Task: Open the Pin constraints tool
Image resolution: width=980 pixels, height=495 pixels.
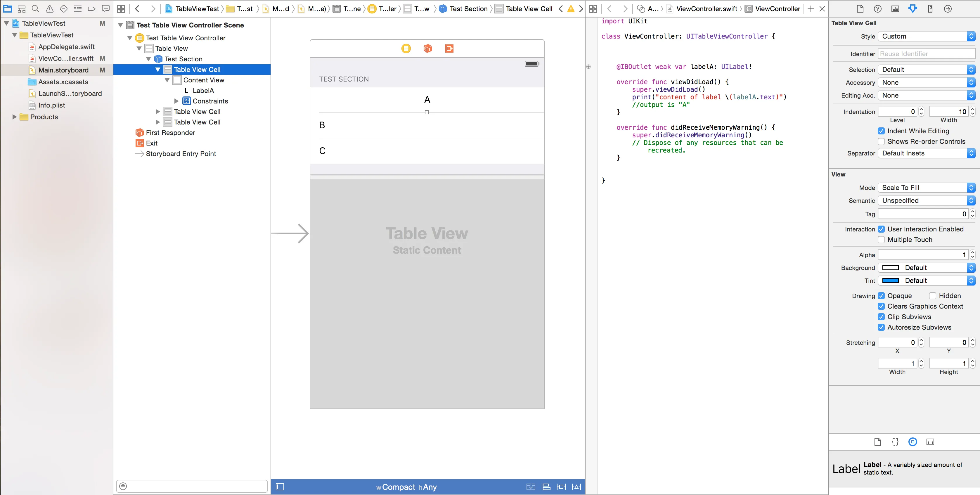Action: tap(561, 487)
